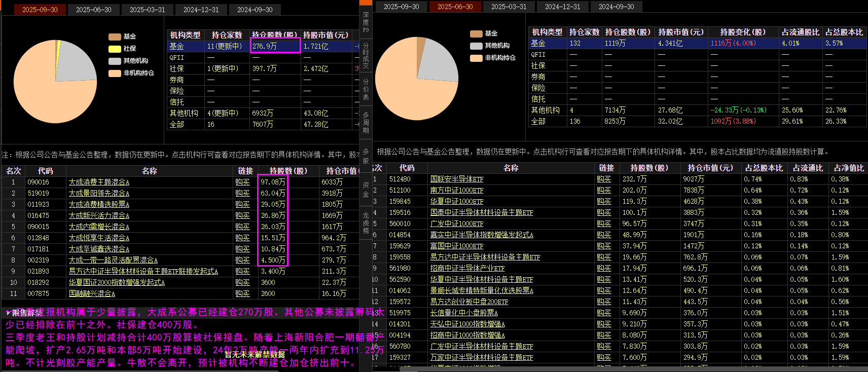Open the 大成新兴活力混合A fund link
868x372 pixels.
click(x=99, y=215)
